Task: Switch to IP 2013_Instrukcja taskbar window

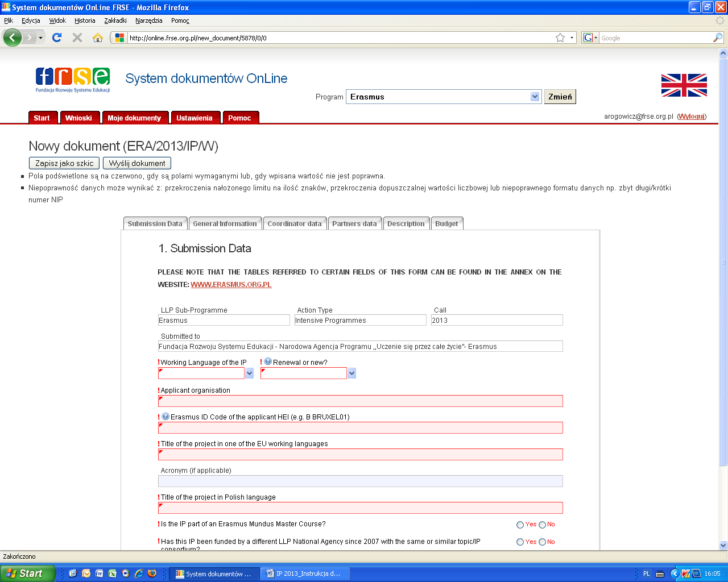Action: [x=305, y=573]
